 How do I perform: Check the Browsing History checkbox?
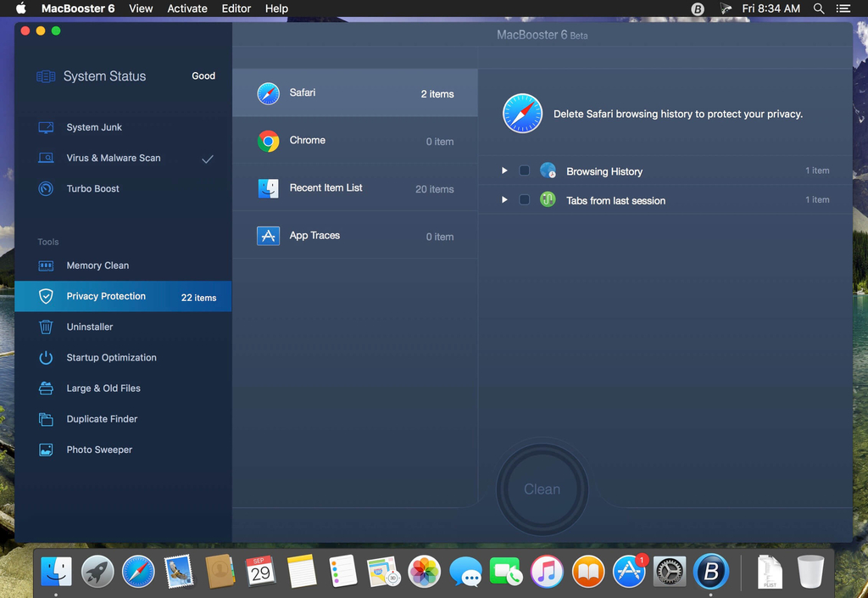(x=525, y=170)
